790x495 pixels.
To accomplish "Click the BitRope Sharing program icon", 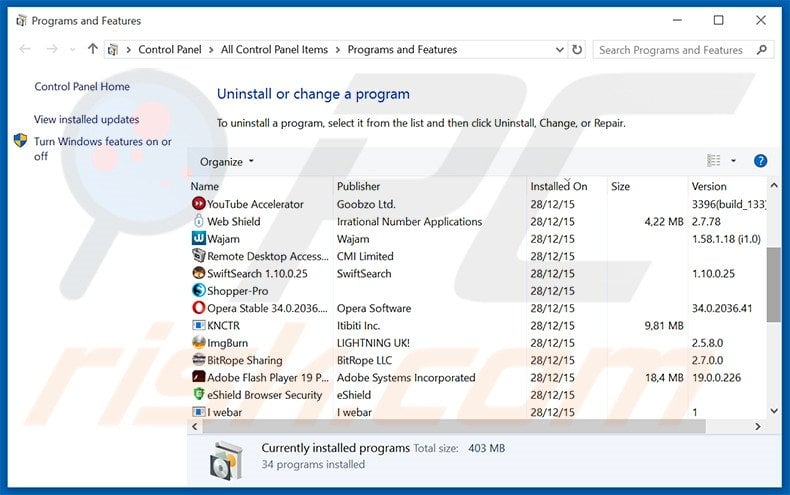I will click(x=199, y=360).
